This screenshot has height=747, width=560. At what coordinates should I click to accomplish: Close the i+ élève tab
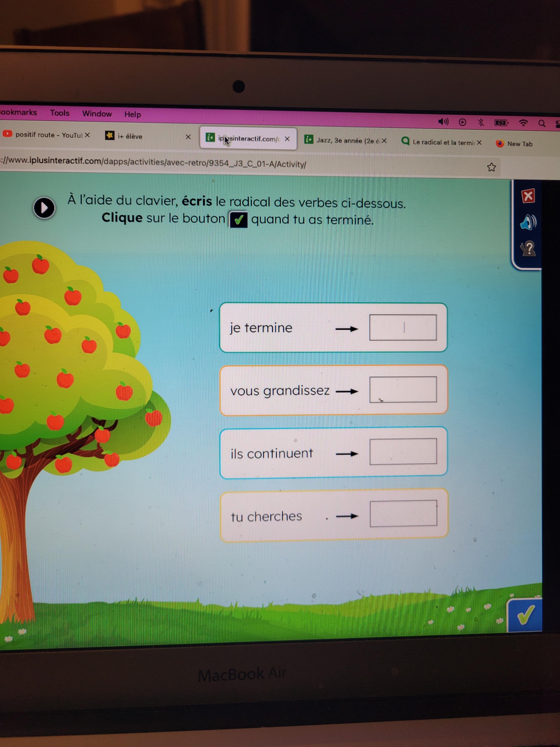pyautogui.click(x=188, y=137)
